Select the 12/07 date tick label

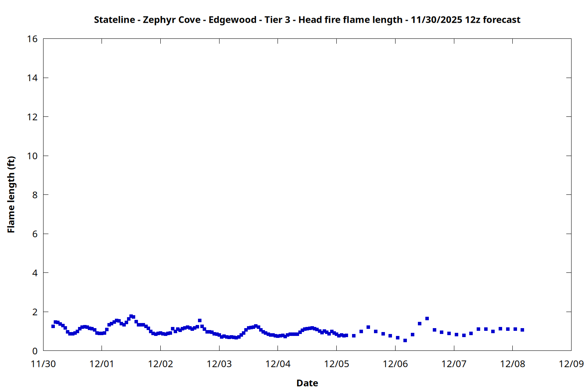click(x=454, y=364)
